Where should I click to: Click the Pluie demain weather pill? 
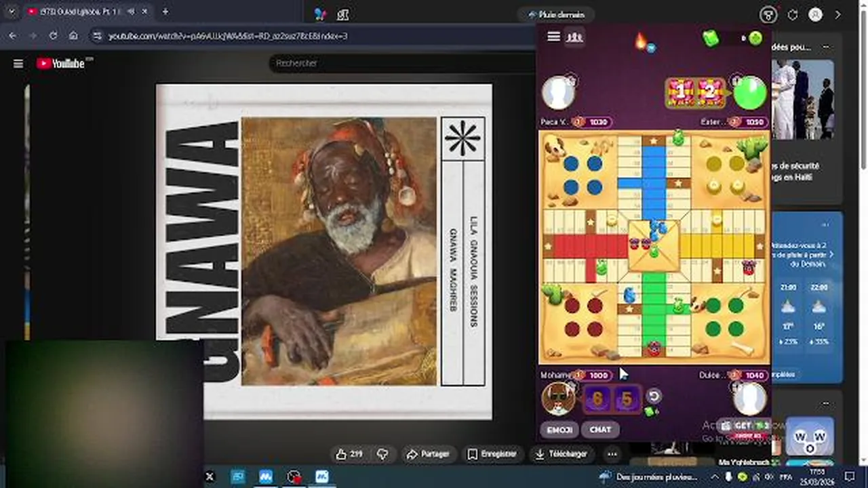555,14
